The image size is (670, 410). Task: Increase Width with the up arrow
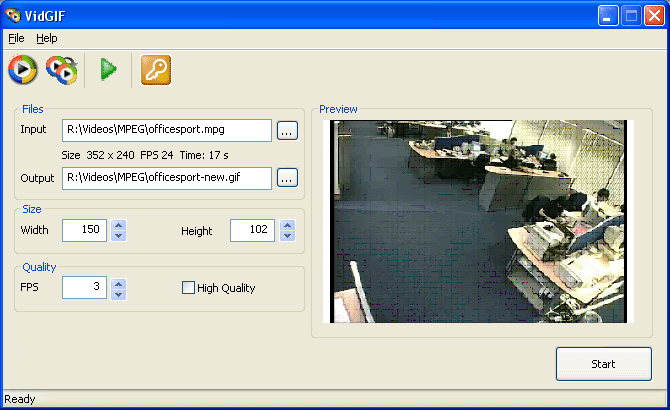119,225
